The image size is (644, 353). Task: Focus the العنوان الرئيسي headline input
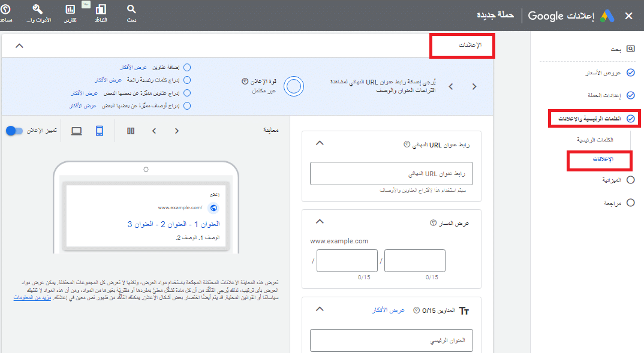392,340
